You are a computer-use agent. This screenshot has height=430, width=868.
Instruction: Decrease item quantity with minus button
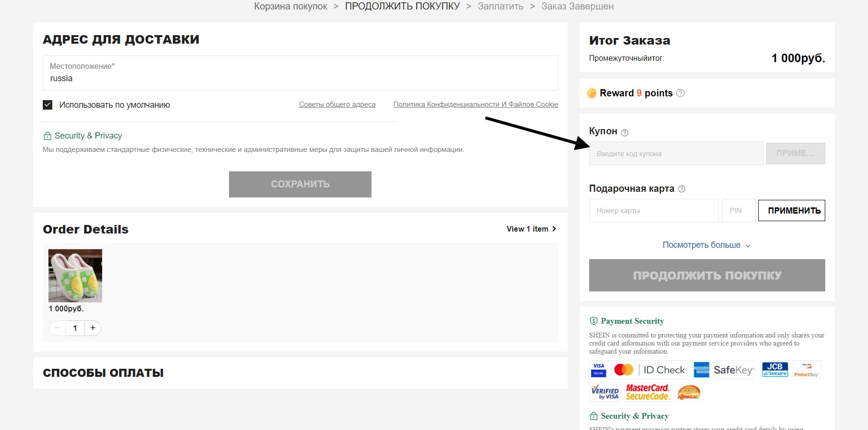[57, 328]
